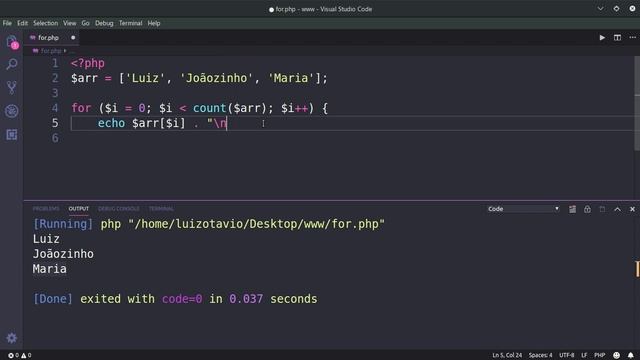Screen dimensions: 640x360
Task: Clear the output panel
Action: [572, 209]
